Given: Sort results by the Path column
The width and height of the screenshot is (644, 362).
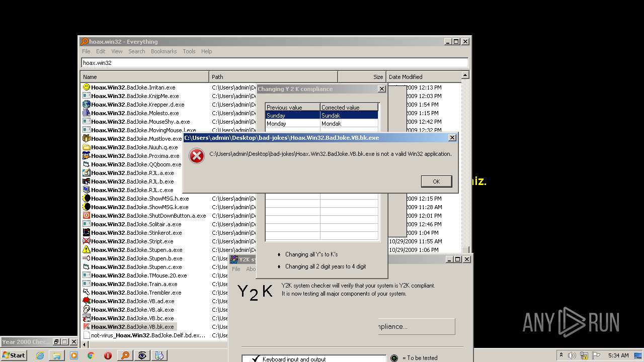Looking at the screenshot, I should pyautogui.click(x=273, y=76).
